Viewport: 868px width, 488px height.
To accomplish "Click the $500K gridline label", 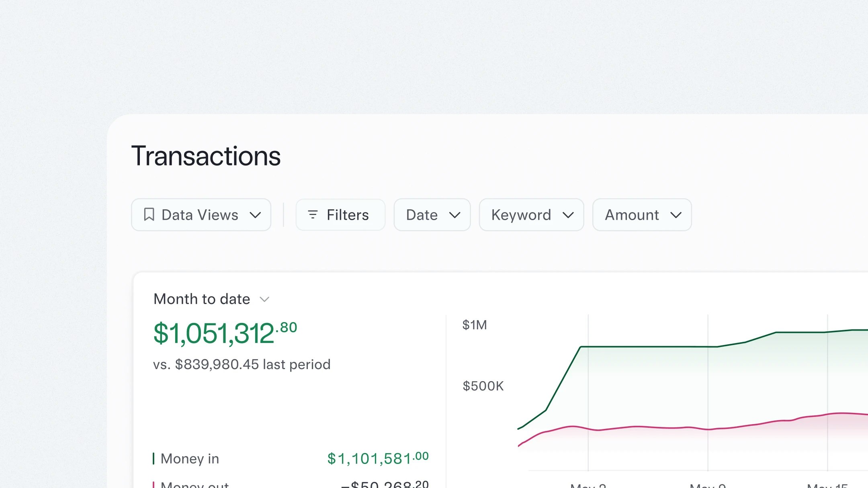I will pyautogui.click(x=483, y=386).
